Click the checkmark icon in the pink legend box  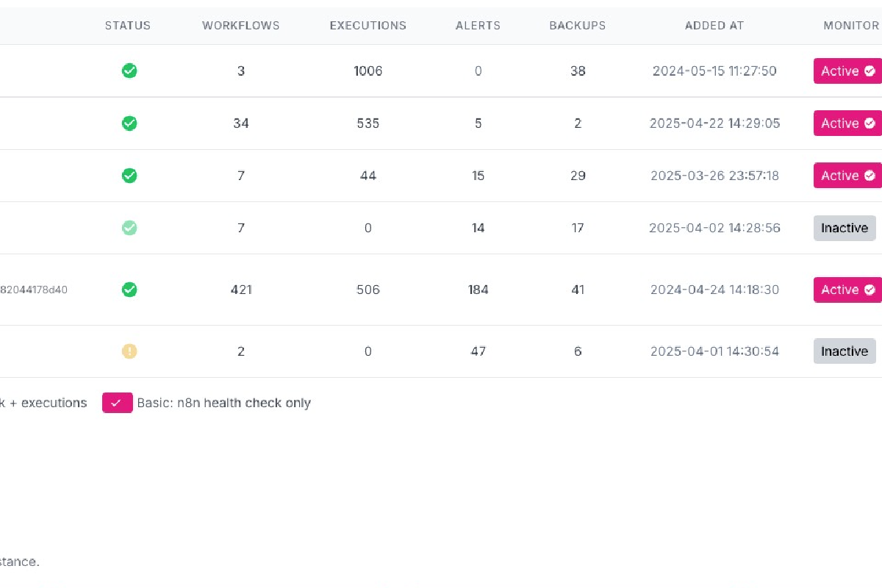pyautogui.click(x=117, y=403)
